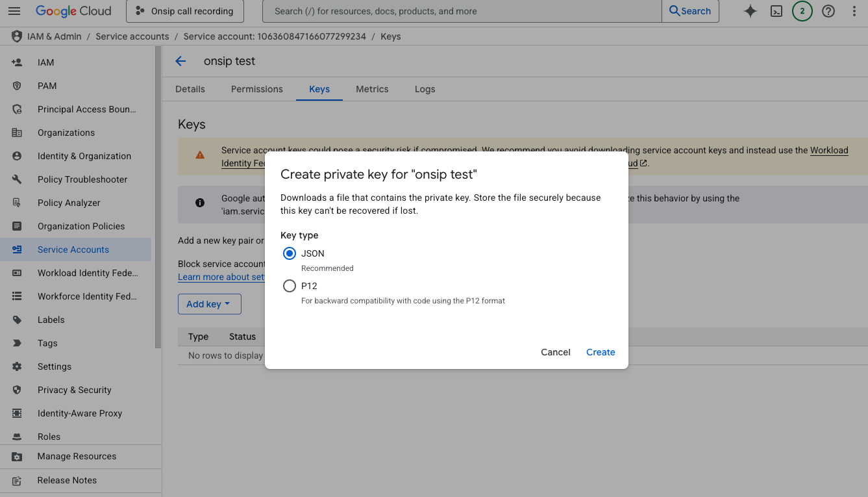This screenshot has height=497, width=868.
Task: Focus the resources search input field
Action: pyautogui.click(x=462, y=11)
